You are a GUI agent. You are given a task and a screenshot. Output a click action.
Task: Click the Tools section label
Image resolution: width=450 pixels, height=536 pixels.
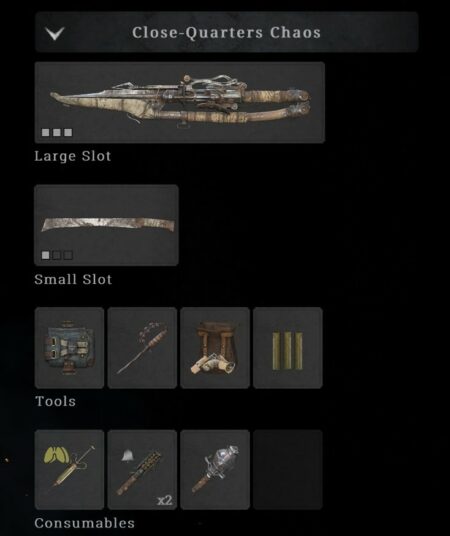pyautogui.click(x=55, y=401)
